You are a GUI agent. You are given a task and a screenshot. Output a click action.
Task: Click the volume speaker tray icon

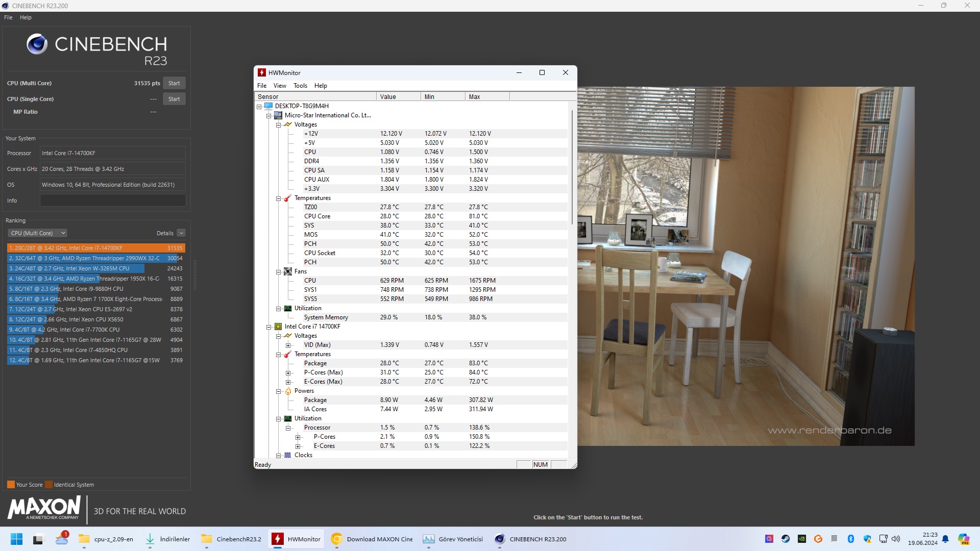pyautogui.click(x=896, y=539)
